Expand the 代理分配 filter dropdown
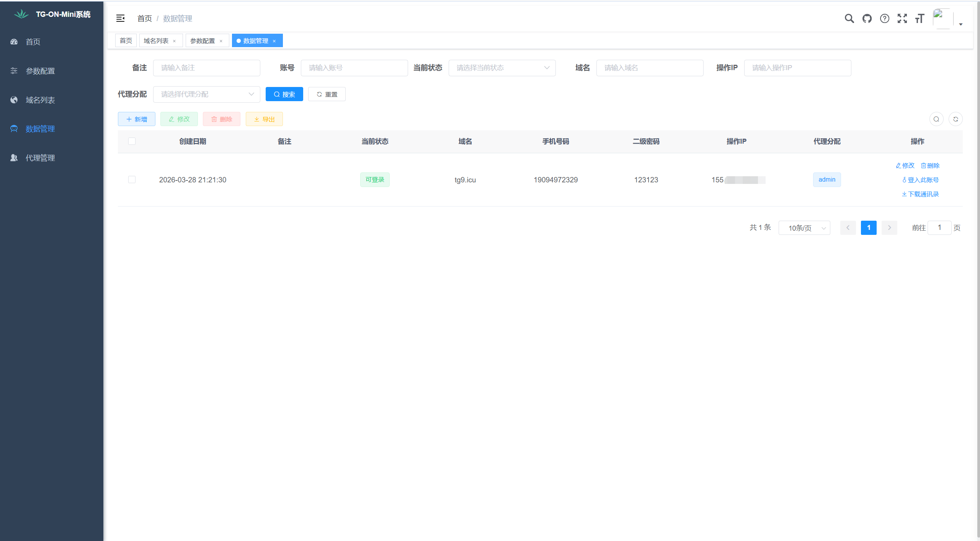Viewport: 980px width, 541px height. [206, 94]
